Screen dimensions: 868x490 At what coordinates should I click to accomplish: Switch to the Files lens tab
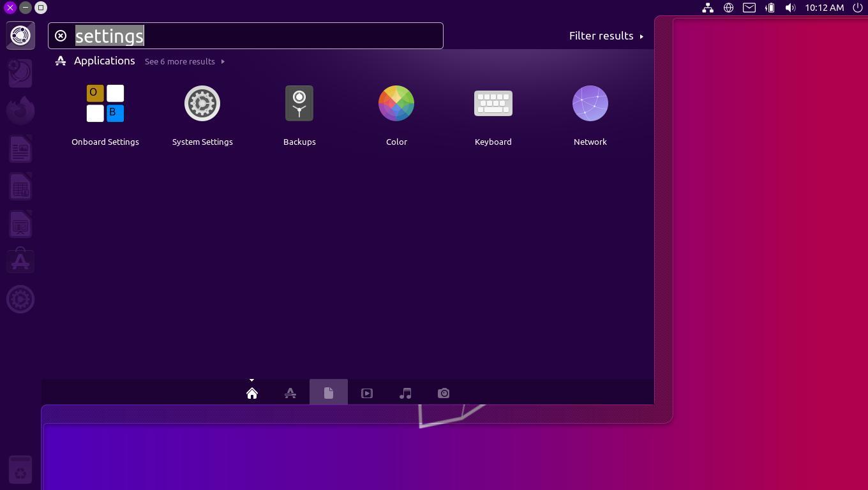point(329,393)
